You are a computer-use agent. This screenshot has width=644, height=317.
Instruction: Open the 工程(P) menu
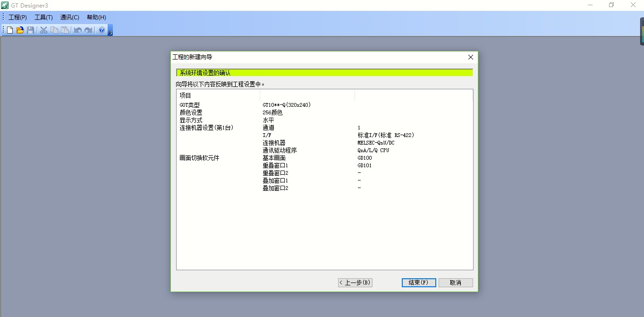click(17, 17)
